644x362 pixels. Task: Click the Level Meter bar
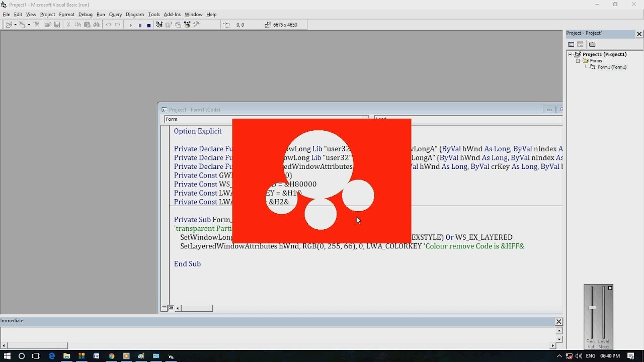(x=604, y=312)
